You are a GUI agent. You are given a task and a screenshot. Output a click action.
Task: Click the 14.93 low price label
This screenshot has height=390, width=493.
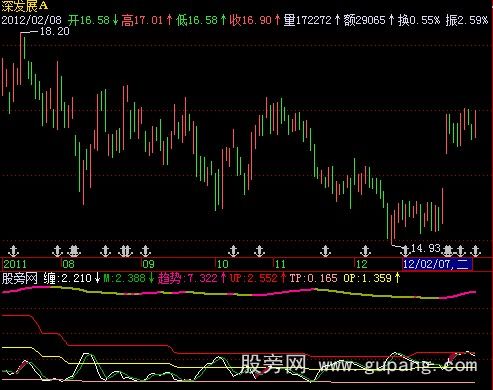coord(426,248)
